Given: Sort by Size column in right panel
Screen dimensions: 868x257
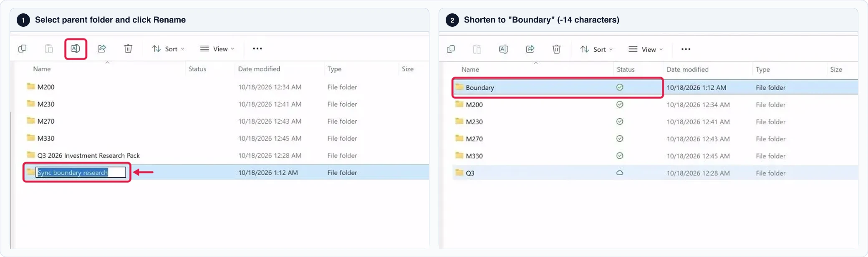Looking at the screenshot, I should tap(836, 69).
